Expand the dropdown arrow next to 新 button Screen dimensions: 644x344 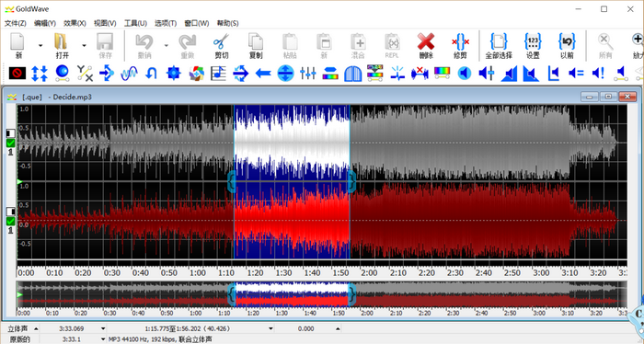point(40,45)
